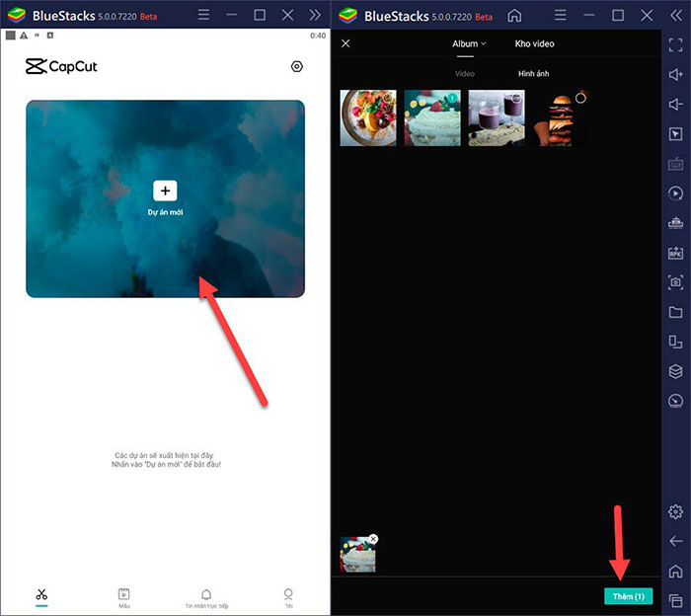The width and height of the screenshot is (691, 616).
Task: Open the Tôi profile tab
Action: [x=288, y=598]
